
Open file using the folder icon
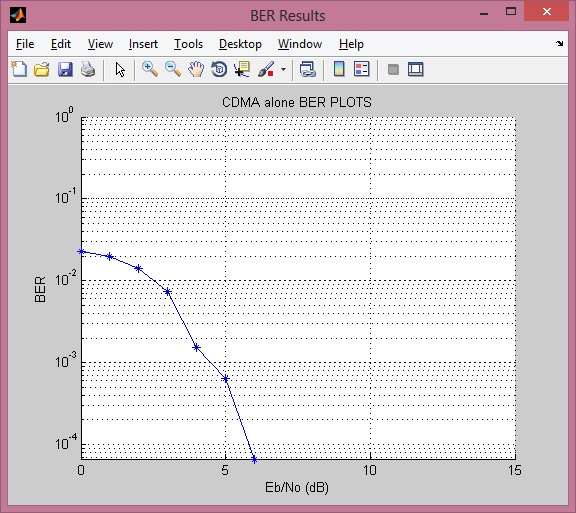[x=42, y=69]
